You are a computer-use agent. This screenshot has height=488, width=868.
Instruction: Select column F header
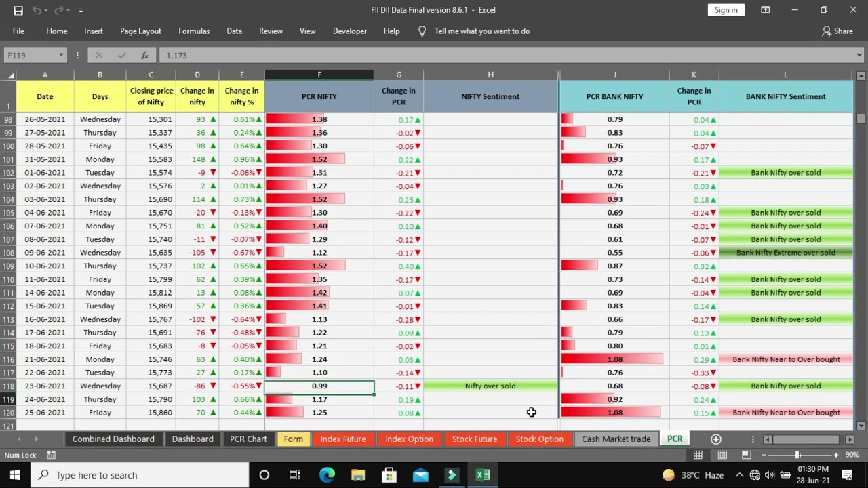(x=319, y=75)
